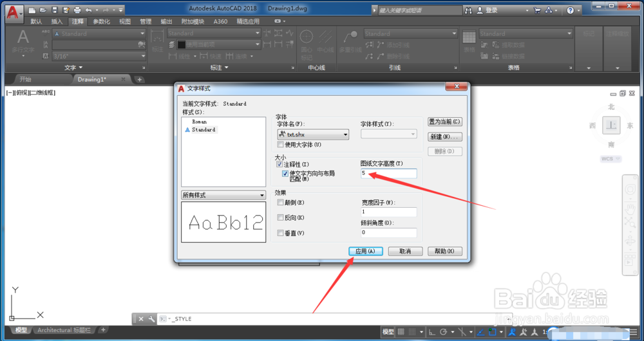Switch to the Insert (插入) ribbon tab
The width and height of the screenshot is (644, 341).
click(x=57, y=21)
